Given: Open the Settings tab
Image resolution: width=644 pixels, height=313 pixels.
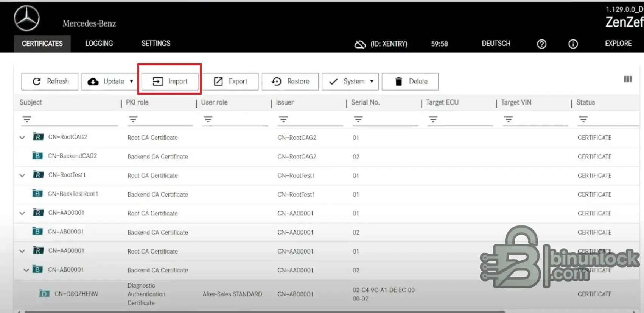Looking at the screenshot, I should (156, 44).
